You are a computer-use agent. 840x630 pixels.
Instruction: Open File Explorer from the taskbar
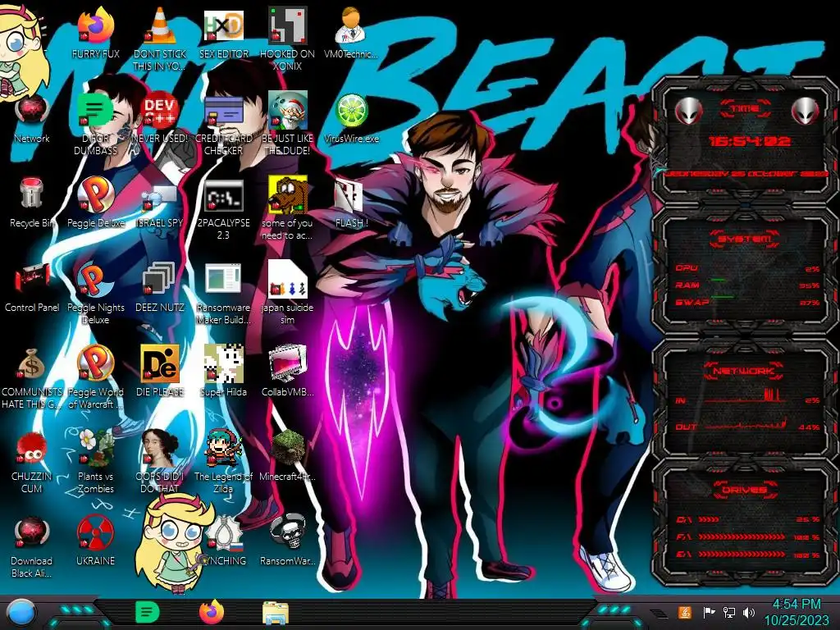[x=275, y=613]
